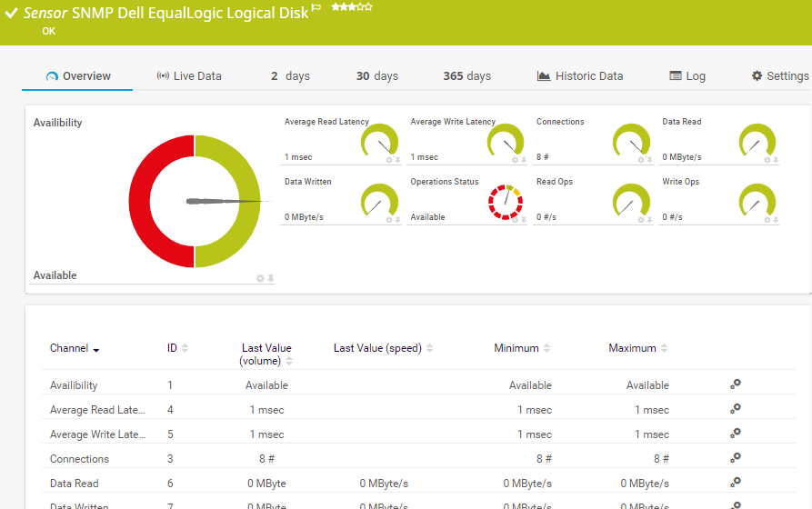Viewport: 812px width, 509px height.
Task: Show the 30 days graph tab
Action: (377, 76)
